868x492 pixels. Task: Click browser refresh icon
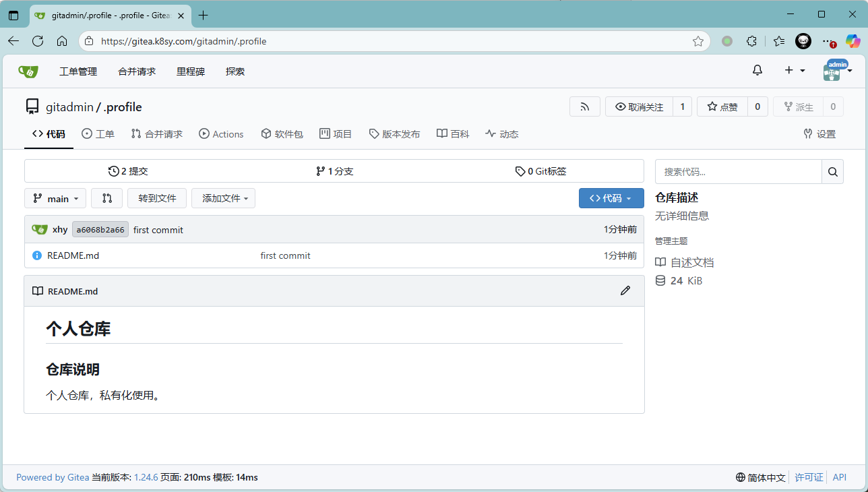38,41
